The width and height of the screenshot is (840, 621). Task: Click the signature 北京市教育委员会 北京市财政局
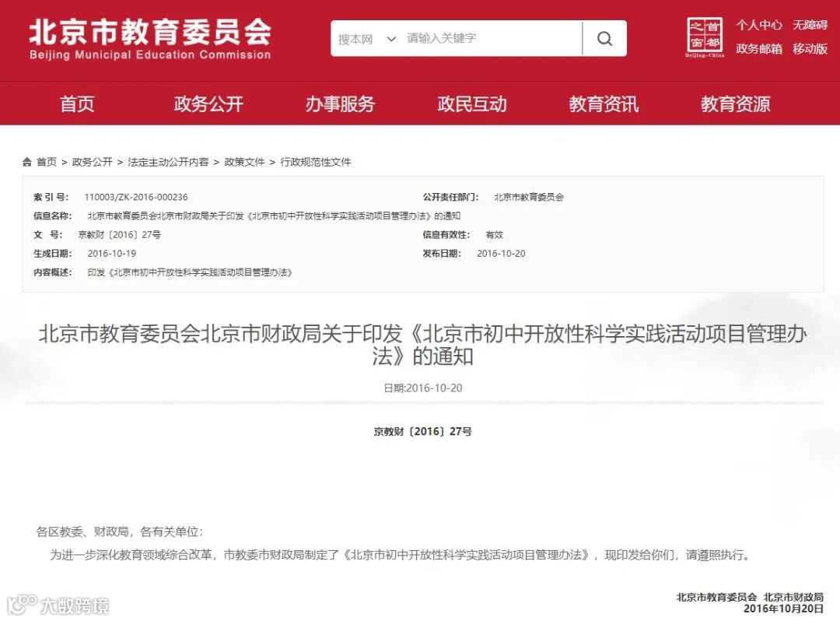coord(750,597)
